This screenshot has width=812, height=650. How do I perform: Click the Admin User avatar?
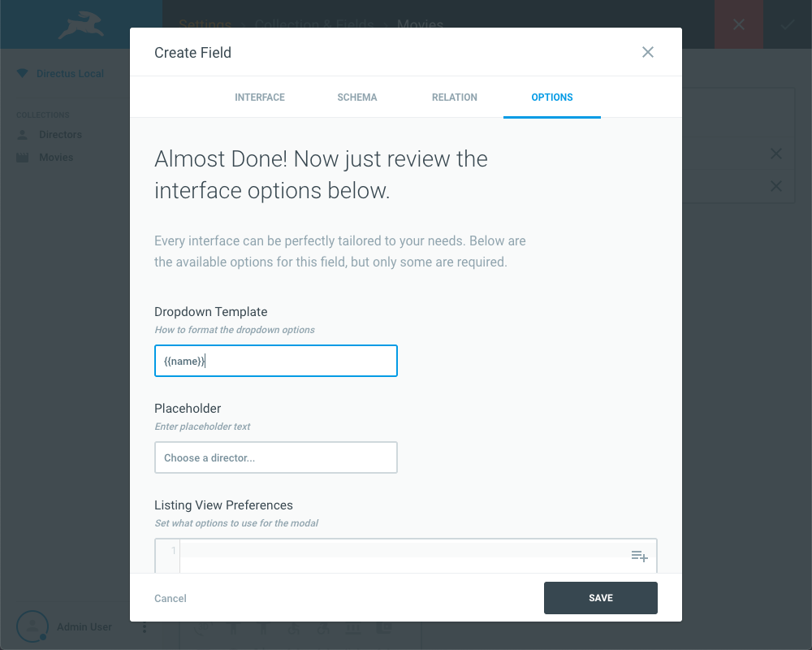click(x=32, y=626)
